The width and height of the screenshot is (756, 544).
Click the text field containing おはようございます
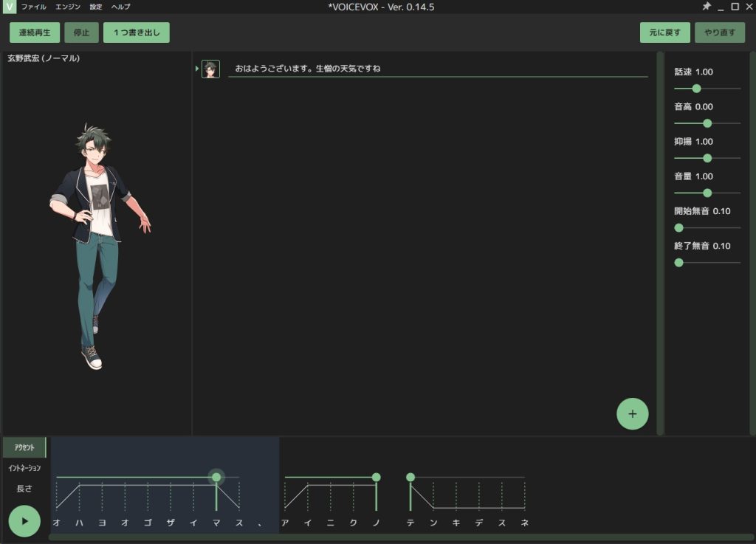pos(438,69)
